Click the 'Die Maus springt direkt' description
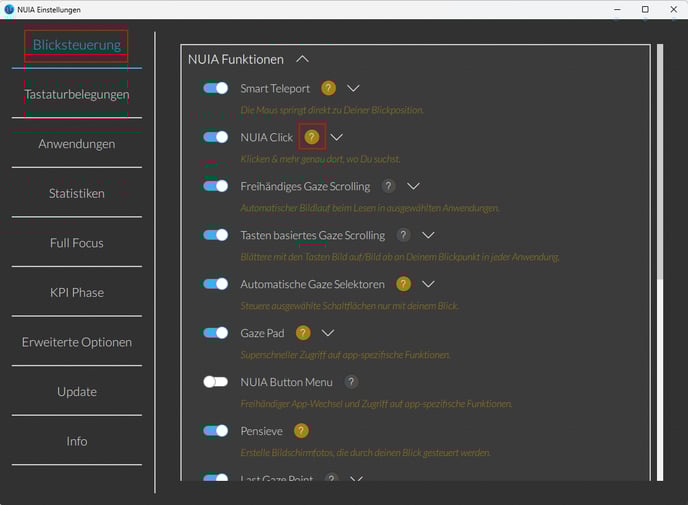 pyautogui.click(x=332, y=110)
